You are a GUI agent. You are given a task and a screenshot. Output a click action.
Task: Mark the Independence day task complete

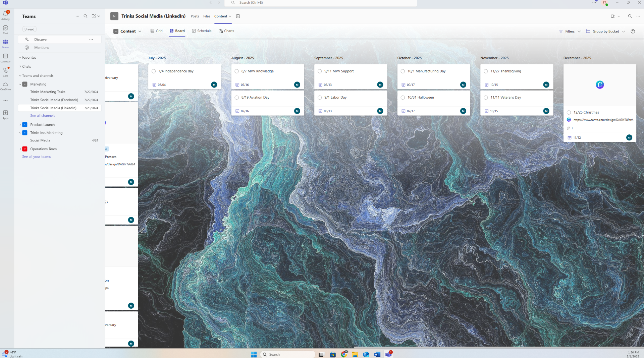coord(154,71)
